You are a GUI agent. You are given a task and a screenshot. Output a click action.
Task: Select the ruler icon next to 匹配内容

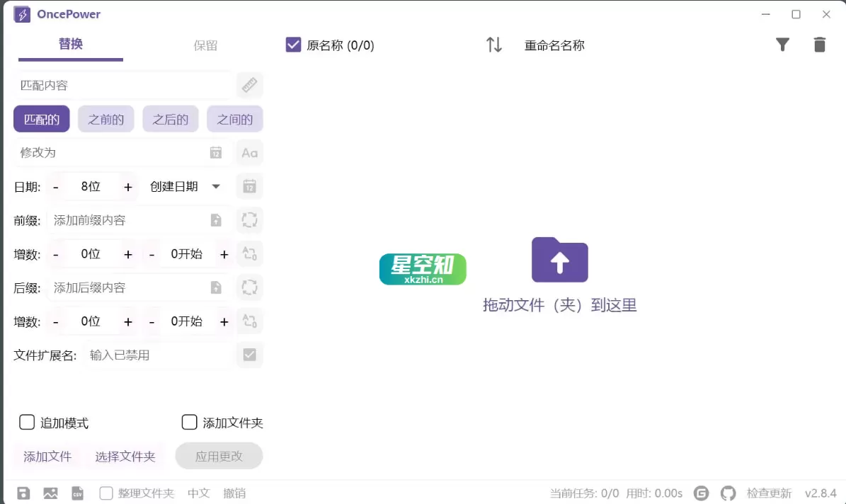tap(248, 85)
